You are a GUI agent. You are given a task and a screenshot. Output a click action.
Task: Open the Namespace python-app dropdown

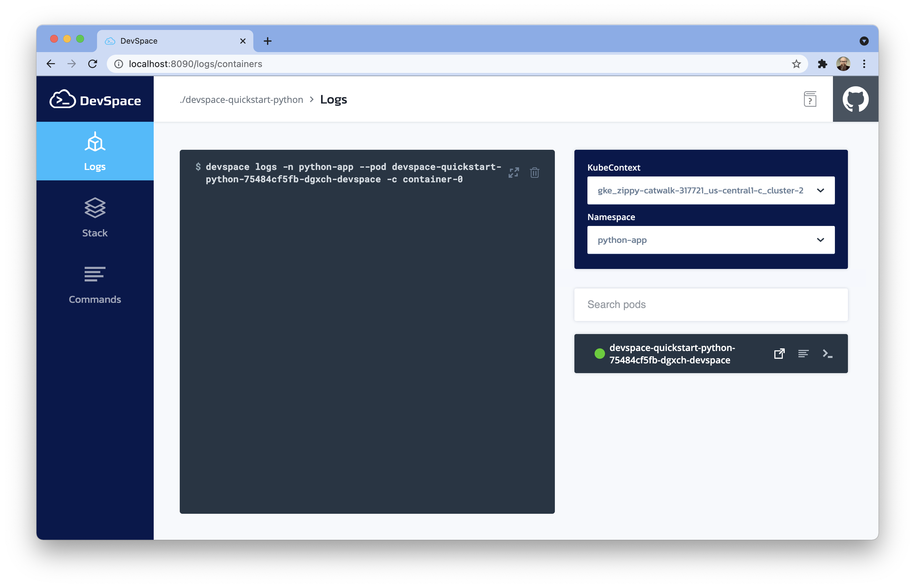coord(711,240)
